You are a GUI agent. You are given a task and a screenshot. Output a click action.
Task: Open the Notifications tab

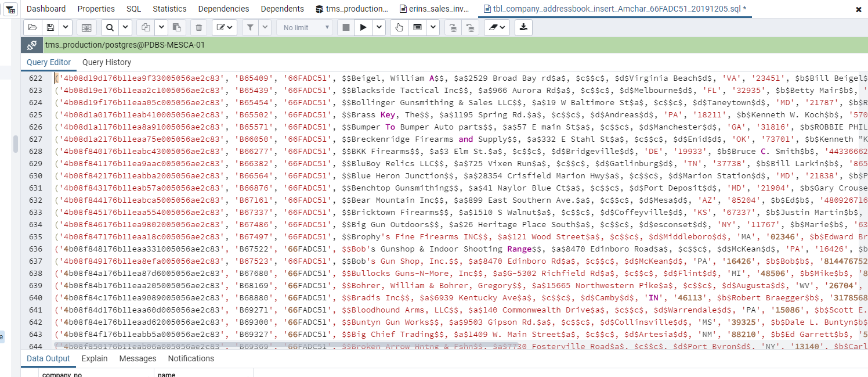[x=191, y=358]
